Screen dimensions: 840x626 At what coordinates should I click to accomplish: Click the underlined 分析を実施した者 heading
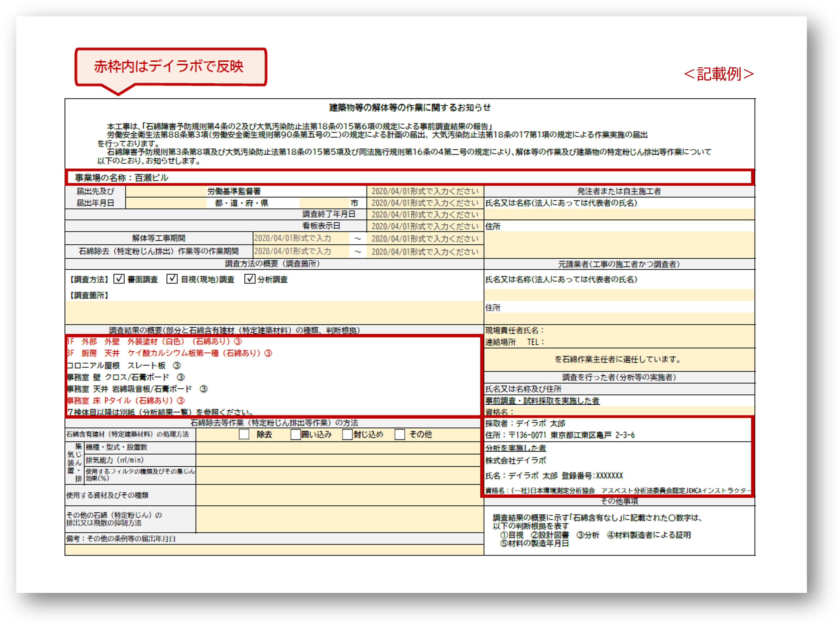coord(516,448)
